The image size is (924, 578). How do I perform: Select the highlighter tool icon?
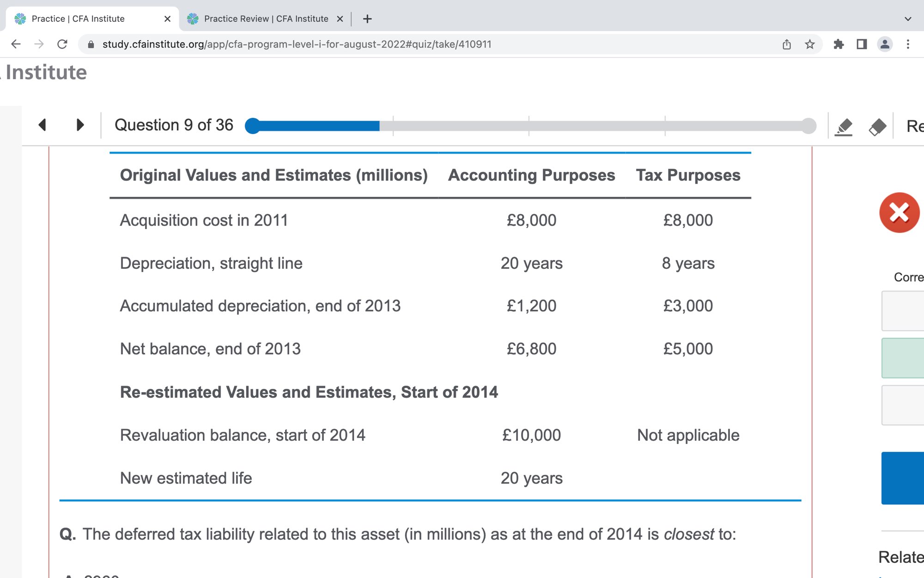click(844, 126)
